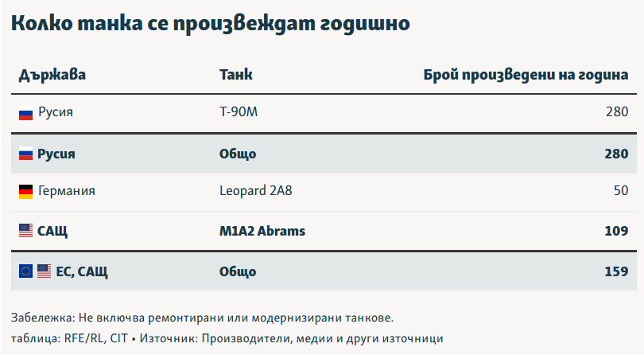Select the M1A2 Abrams cell
Viewport: 644px width, 355px height.
click(x=262, y=232)
